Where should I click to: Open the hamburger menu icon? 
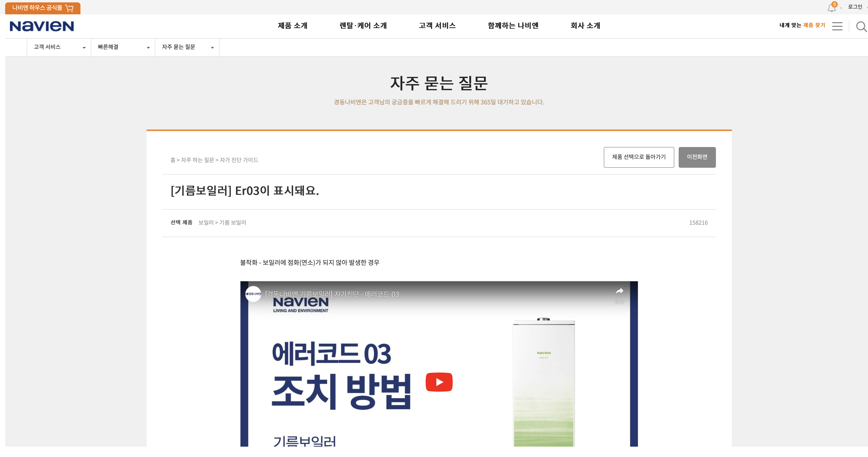pyautogui.click(x=837, y=26)
